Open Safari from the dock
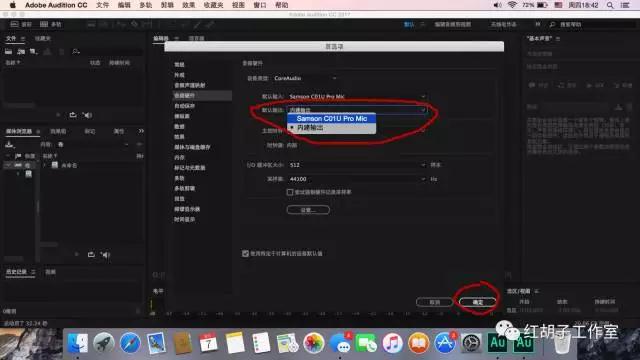Screen dimensions: 640x360 [130, 343]
